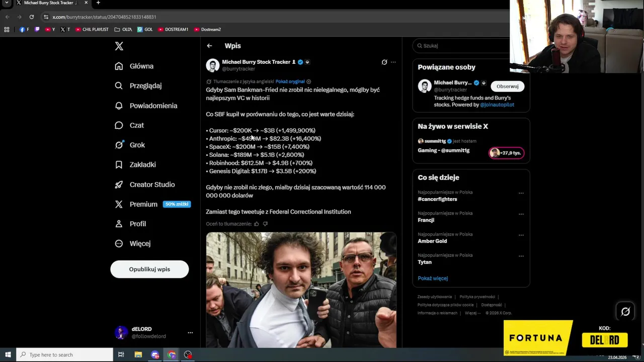
Task: Open CHIL PLAYLIST bookmark
Action: tap(92, 29)
